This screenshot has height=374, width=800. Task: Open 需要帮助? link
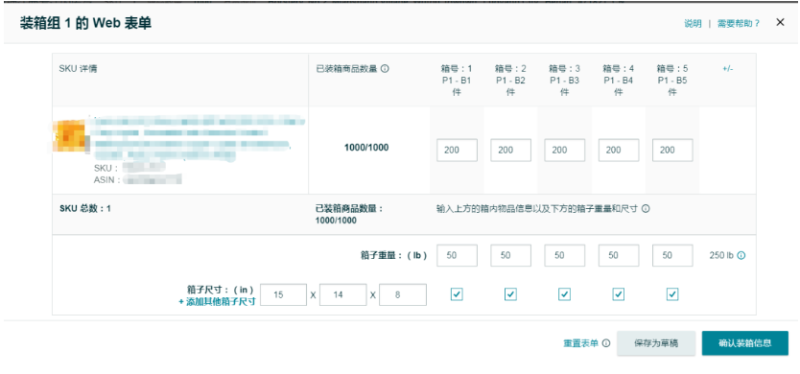pos(738,23)
